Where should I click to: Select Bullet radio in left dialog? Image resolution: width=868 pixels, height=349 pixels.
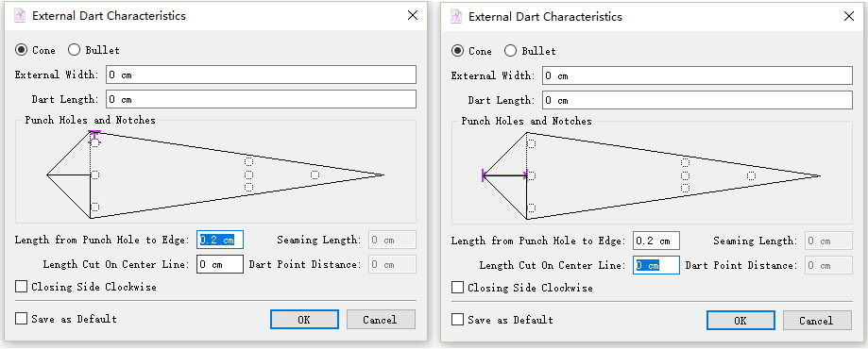[x=75, y=50]
